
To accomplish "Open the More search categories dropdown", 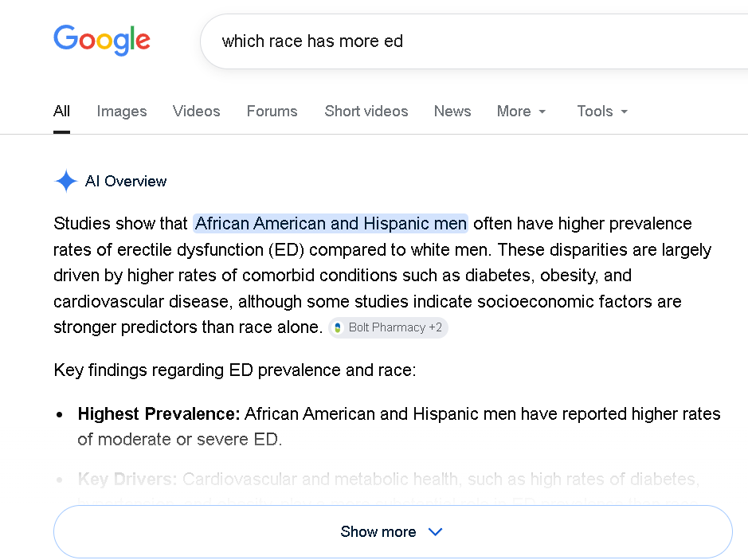I will pos(521,112).
